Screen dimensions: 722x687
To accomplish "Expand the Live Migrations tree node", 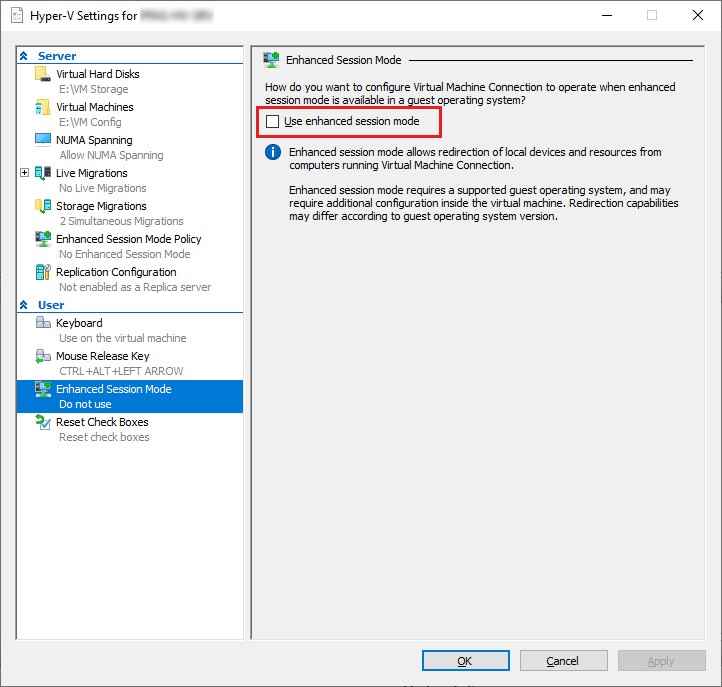I will 24,173.
